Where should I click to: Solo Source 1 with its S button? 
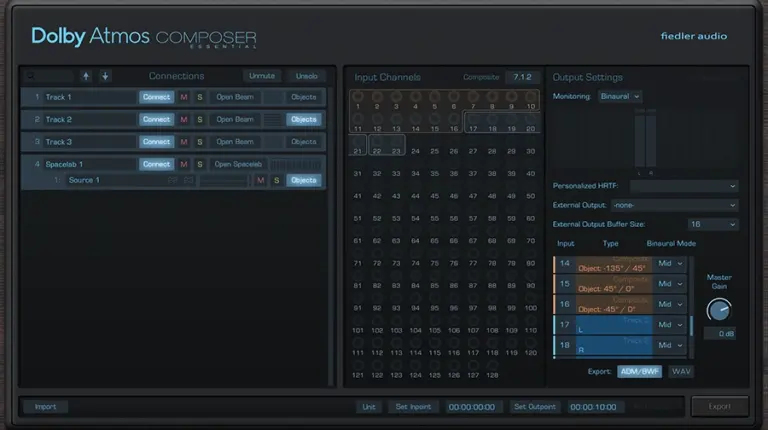276,180
